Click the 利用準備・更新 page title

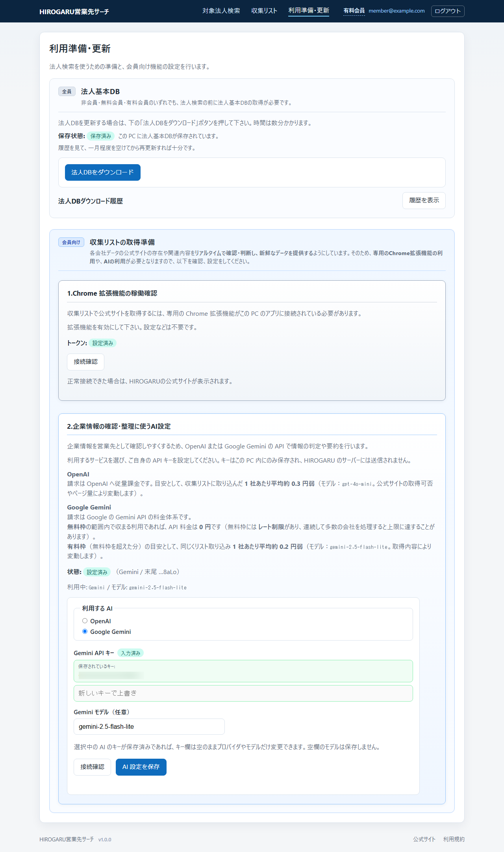point(80,48)
